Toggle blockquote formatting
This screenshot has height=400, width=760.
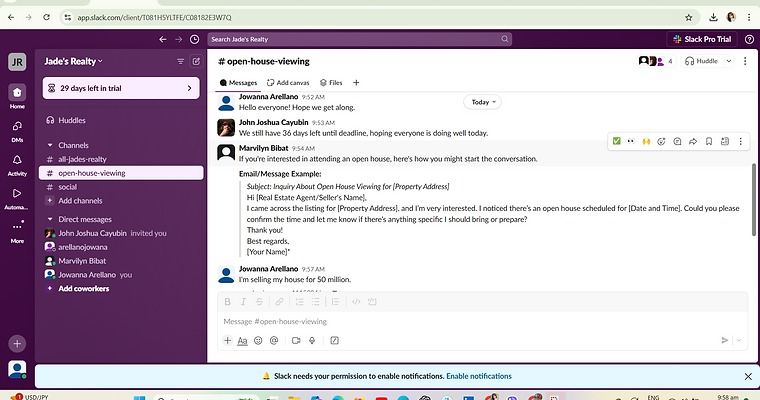tap(335, 302)
